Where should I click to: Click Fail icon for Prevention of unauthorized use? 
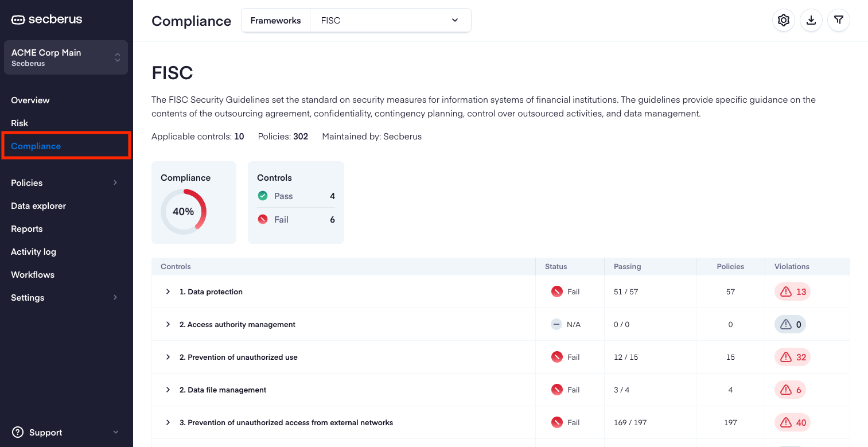[556, 357]
